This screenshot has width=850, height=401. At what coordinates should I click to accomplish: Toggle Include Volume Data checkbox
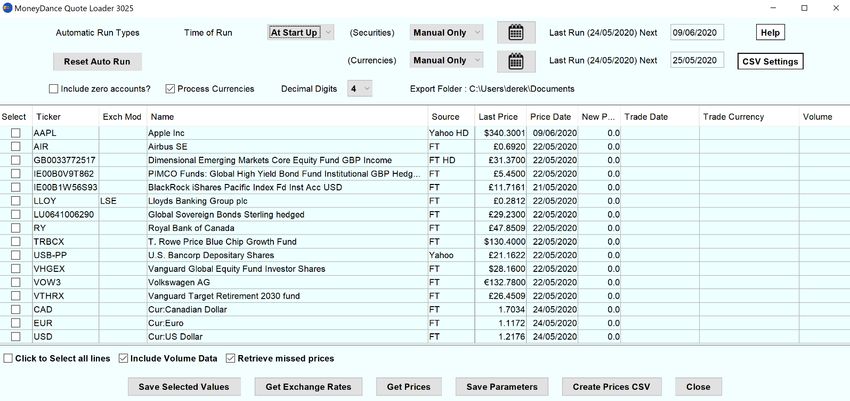123,358
